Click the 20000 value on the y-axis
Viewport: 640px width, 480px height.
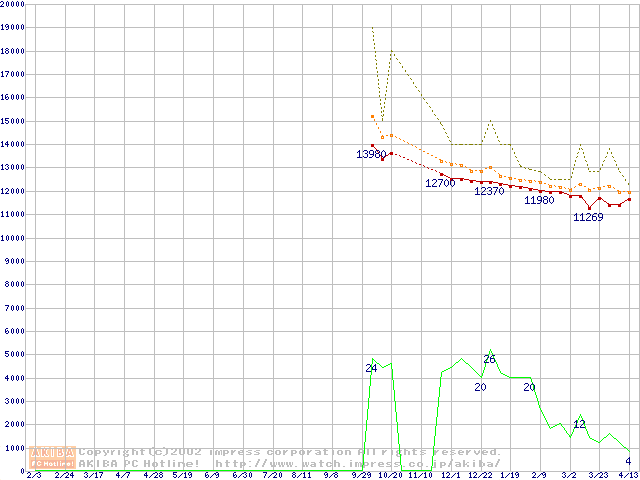(x=13, y=4)
